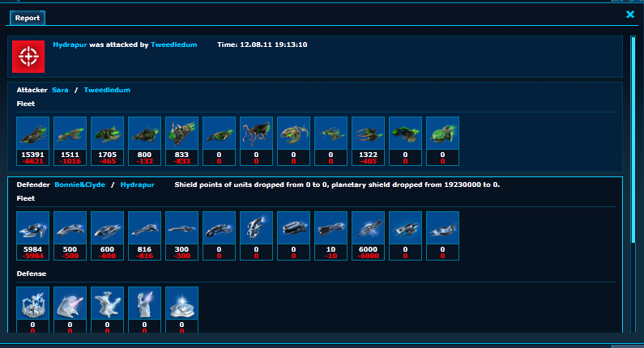Select defender ship icon with 600 units
This screenshot has height=348, width=644.
click(107, 228)
